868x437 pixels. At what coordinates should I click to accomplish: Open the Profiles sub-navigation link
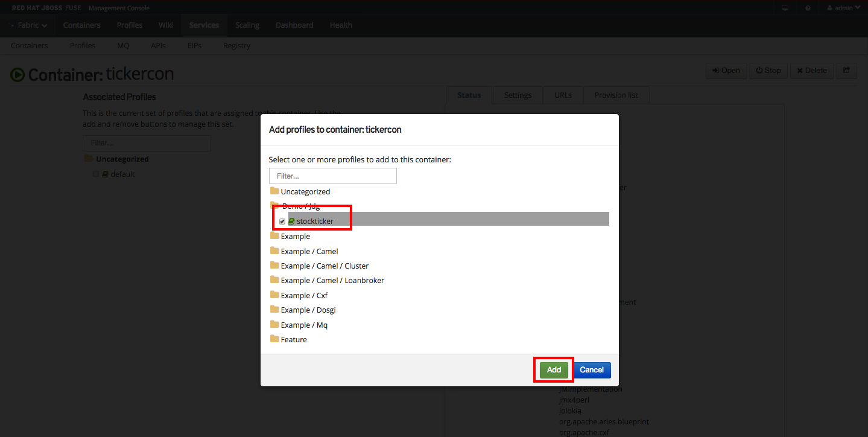coord(83,46)
